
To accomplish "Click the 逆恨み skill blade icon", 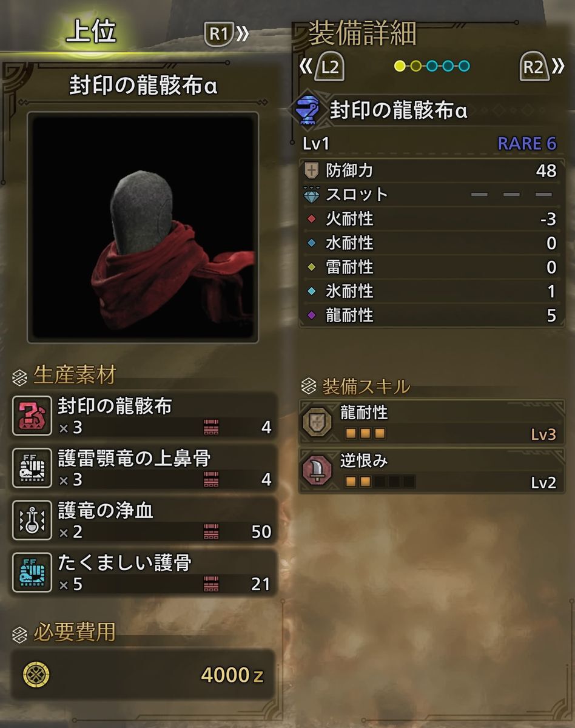I will [318, 471].
